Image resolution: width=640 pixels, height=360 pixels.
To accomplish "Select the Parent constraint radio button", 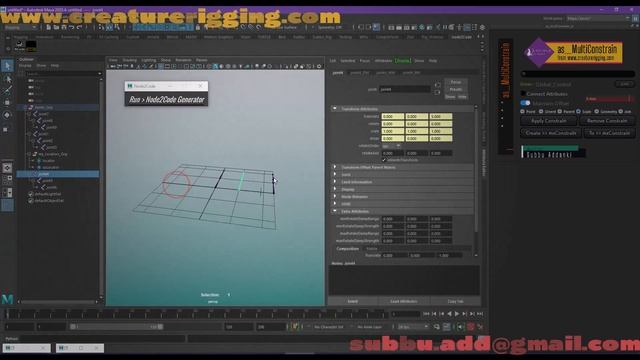I will coord(560,111).
